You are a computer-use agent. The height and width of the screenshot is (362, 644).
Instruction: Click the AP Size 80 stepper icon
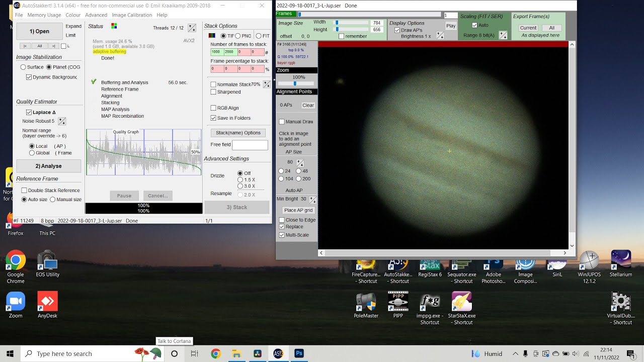[300, 162]
